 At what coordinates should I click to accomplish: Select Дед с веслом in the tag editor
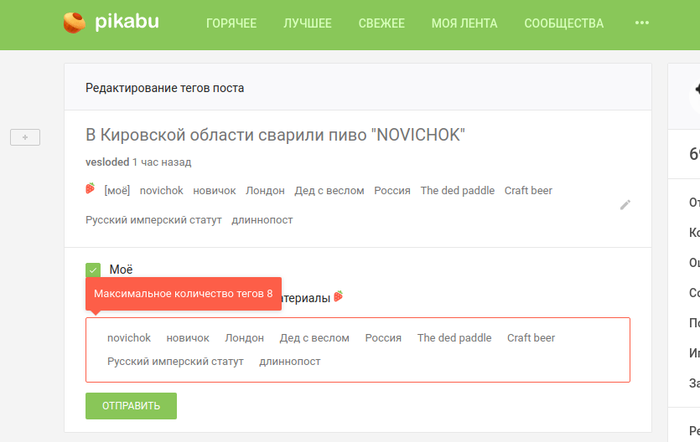coord(315,338)
